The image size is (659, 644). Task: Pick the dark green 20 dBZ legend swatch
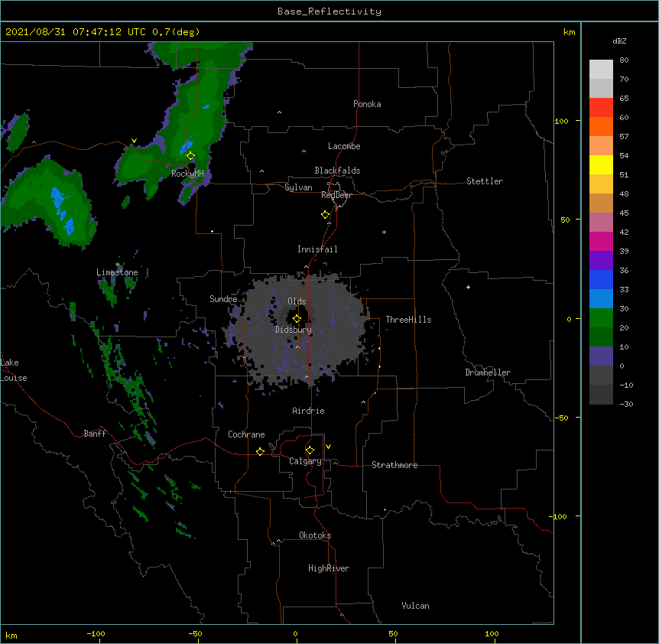coord(601,337)
